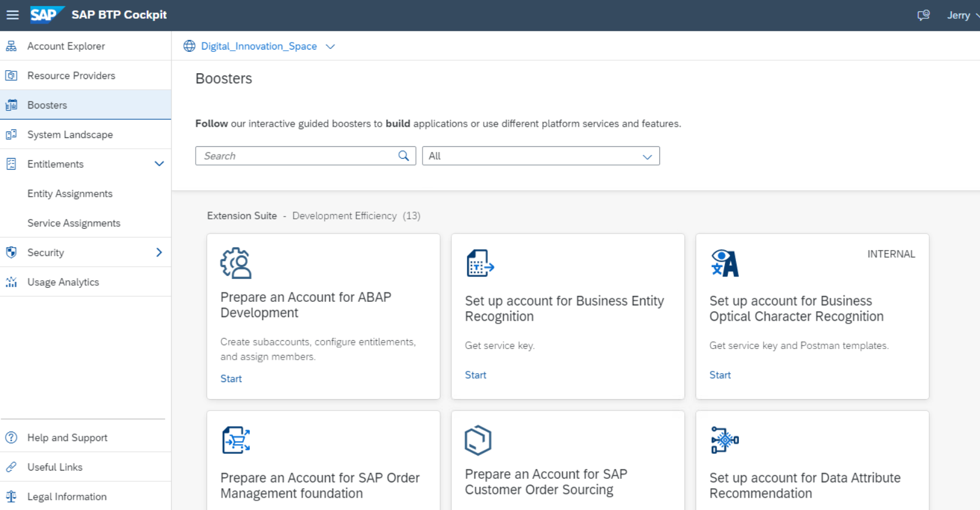Open the SAP Order Management foundation card title
Viewport: 980px width, 510px height.
pyautogui.click(x=320, y=485)
